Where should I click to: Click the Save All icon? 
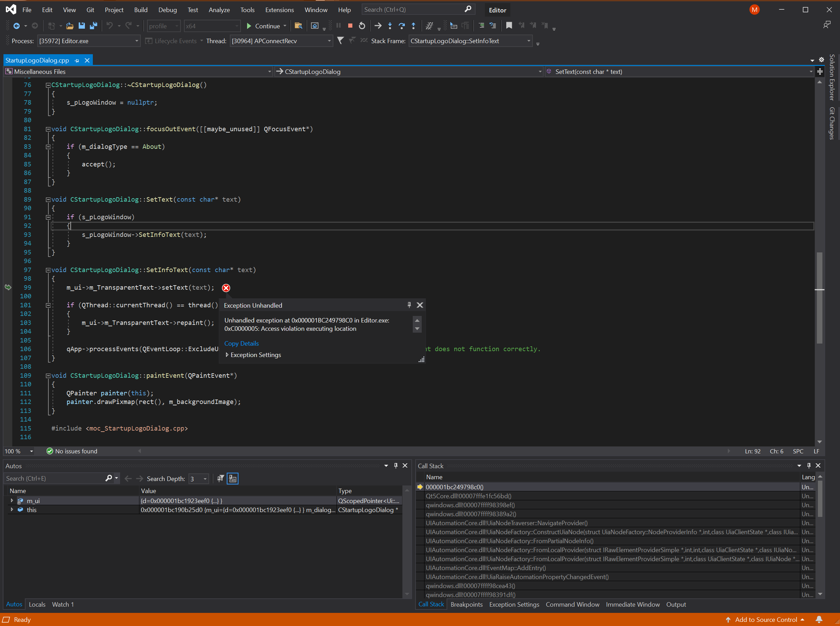(94, 26)
